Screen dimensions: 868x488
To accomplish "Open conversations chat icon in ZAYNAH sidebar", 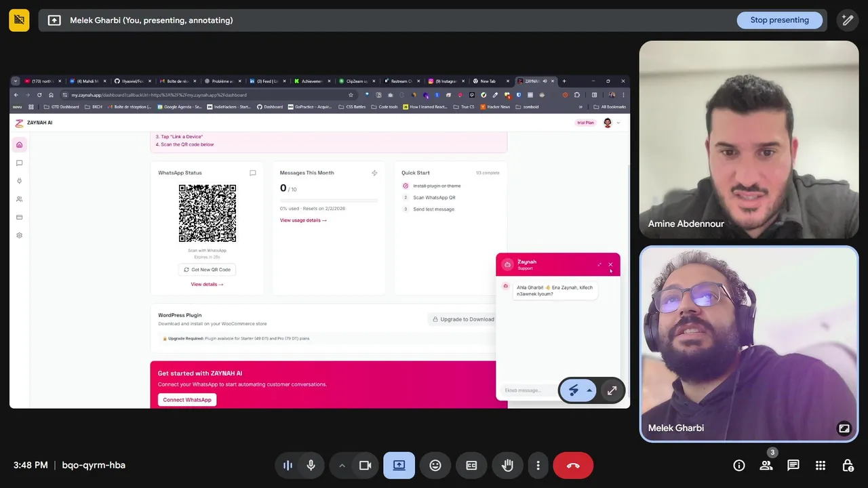I will tap(19, 163).
